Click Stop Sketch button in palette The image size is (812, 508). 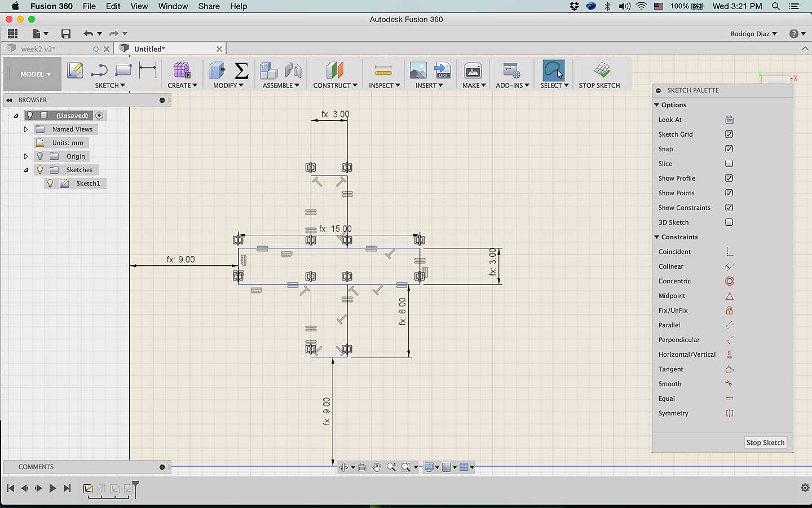(x=765, y=443)
